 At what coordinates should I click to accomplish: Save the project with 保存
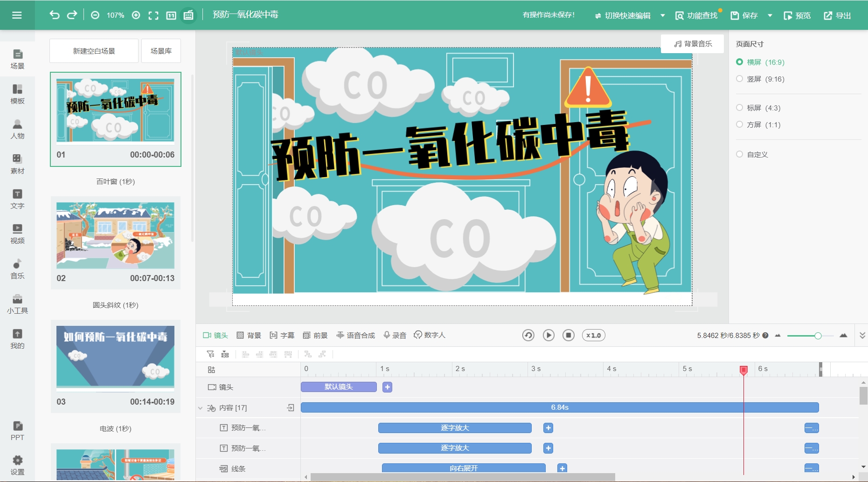[x=744, y=15]
